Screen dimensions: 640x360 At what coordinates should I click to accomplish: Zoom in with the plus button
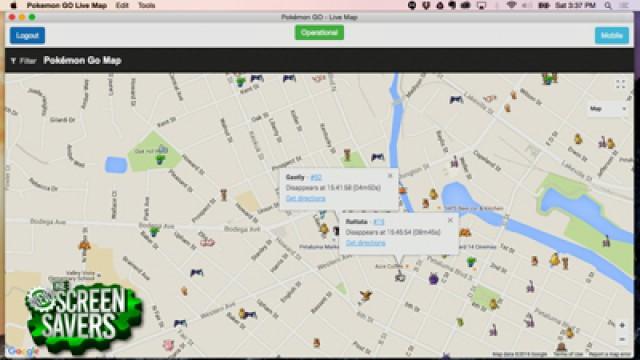(622, 325)
